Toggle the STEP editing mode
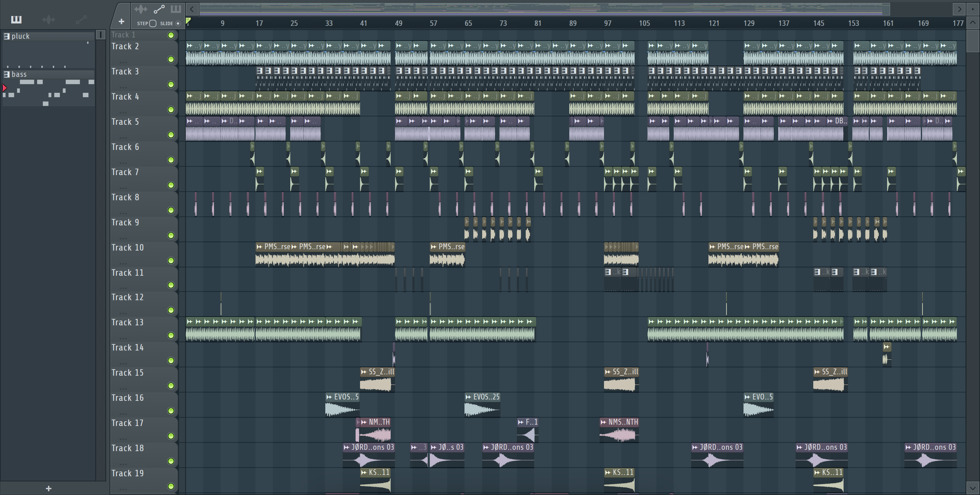 [x=152, y=23]
